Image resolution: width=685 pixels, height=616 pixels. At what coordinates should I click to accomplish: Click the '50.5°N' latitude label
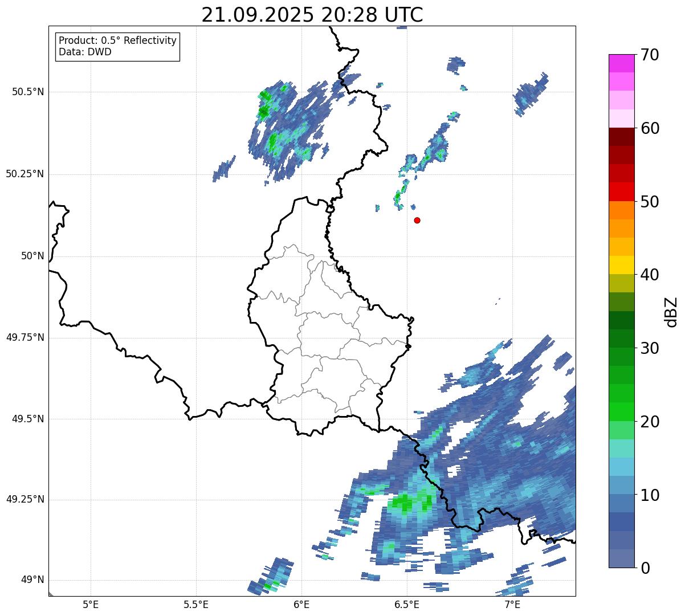28,92
